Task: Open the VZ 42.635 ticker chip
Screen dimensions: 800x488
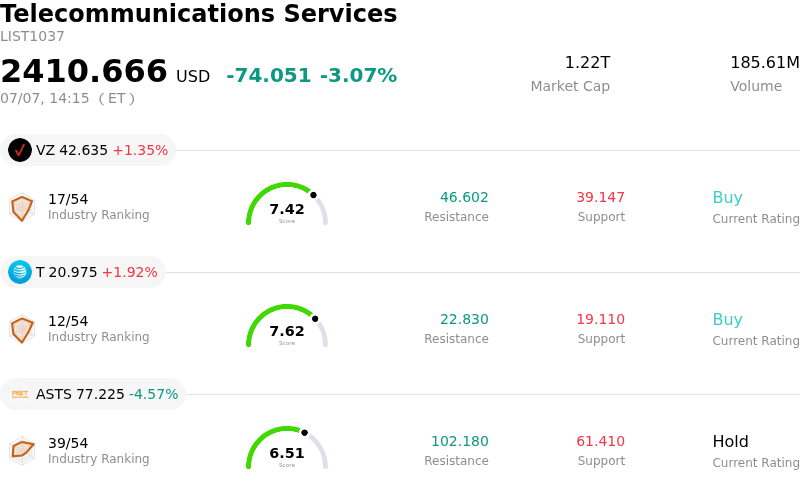Action: [x=88, y=150]
